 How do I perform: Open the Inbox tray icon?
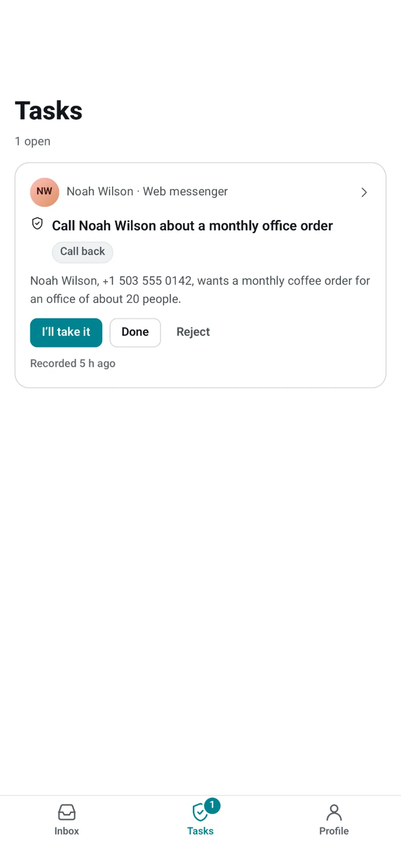(67, 812)
